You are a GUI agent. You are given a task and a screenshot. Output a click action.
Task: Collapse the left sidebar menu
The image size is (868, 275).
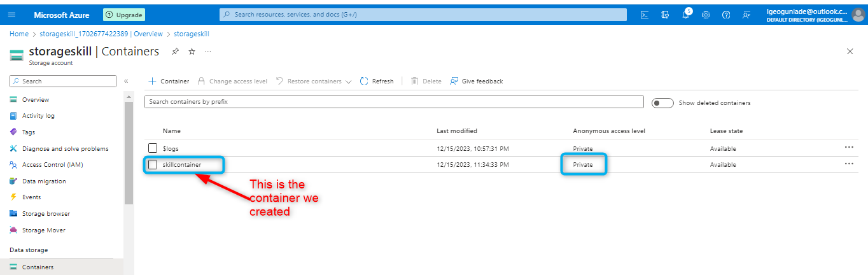coord(126,81)
